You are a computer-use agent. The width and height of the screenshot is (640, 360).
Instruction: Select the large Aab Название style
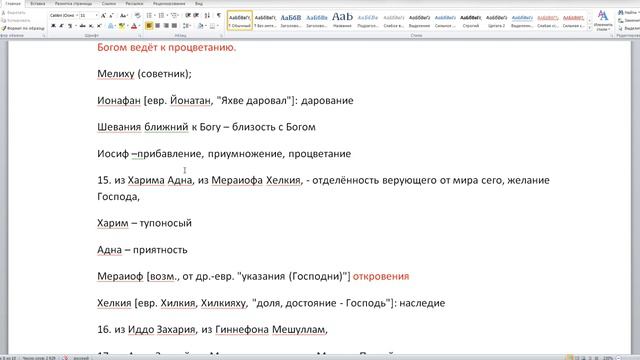tap(342, 20)
